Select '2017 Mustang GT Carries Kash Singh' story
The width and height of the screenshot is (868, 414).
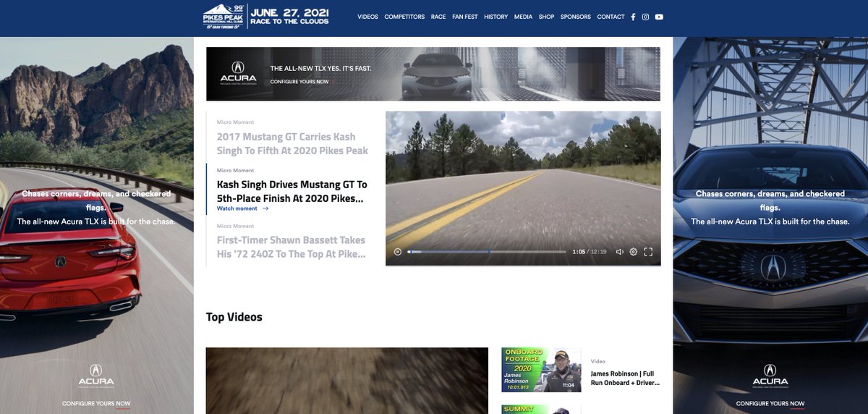coord(292,143)
